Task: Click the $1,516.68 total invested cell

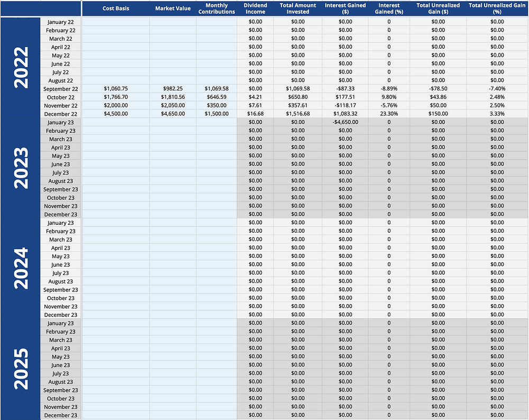Action: click(298, 114)
